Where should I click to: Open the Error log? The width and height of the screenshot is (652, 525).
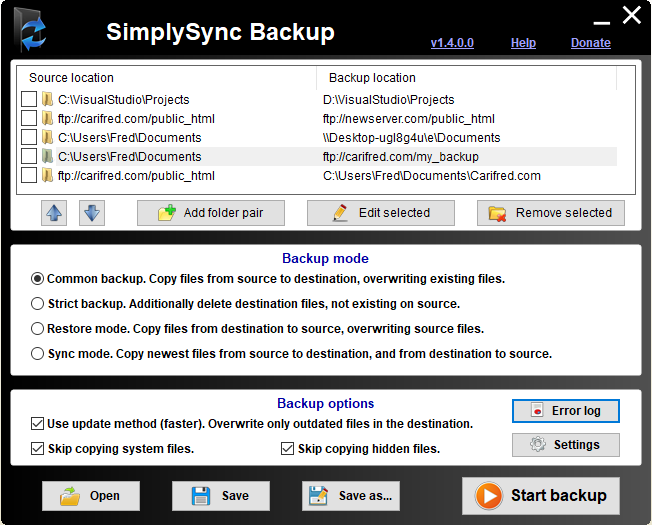[566, 411]
